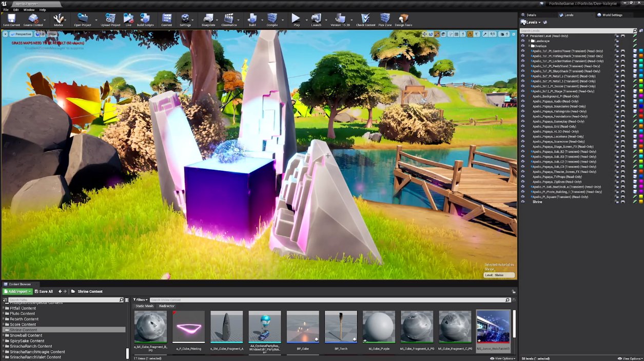Run Check Content from the toolbar

(x=365, y=20)
